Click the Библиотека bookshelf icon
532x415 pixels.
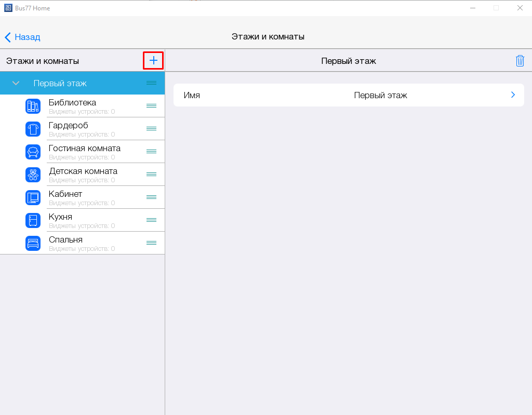click(x=33, y=106)
